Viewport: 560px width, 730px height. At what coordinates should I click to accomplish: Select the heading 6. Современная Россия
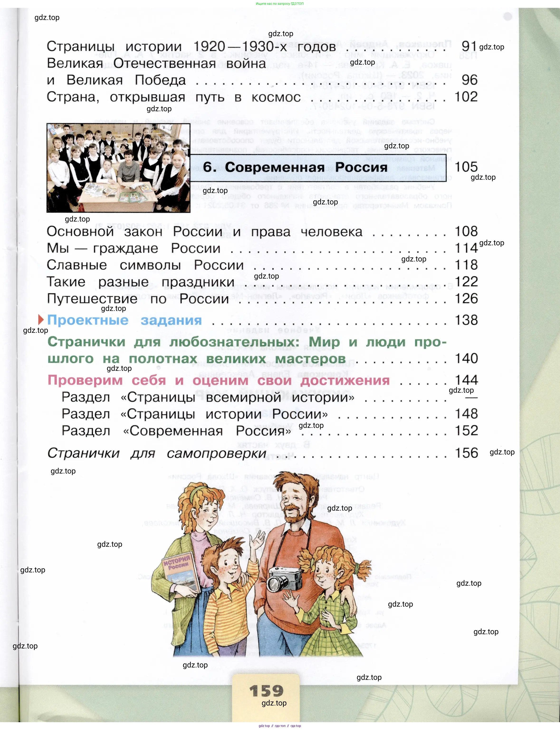point(295,167)
